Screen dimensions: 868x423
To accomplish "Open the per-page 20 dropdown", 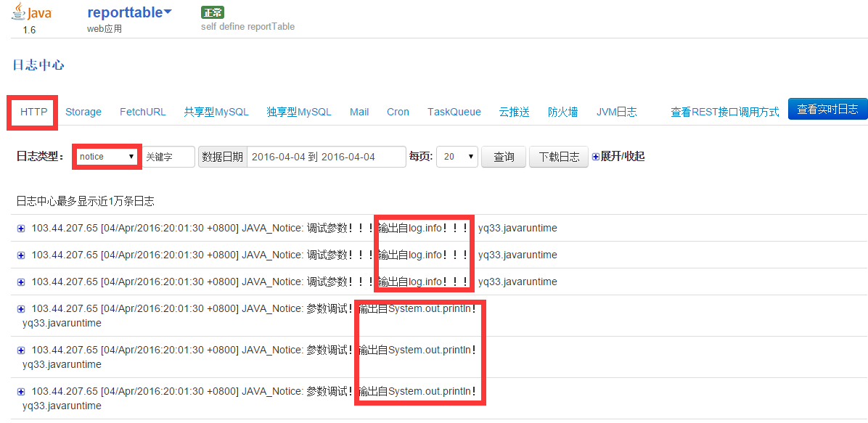I will tap(457, 157).
